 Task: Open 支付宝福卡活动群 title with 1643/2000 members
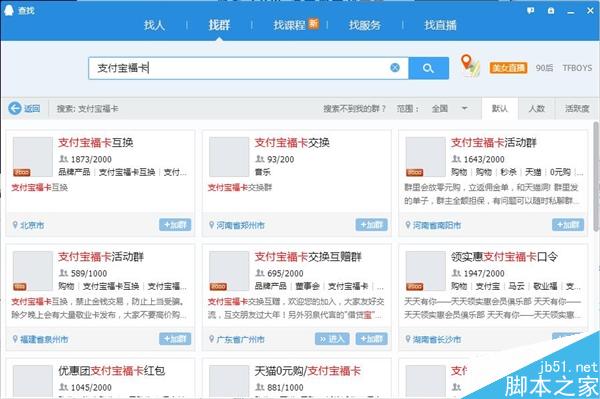[494, 143]
